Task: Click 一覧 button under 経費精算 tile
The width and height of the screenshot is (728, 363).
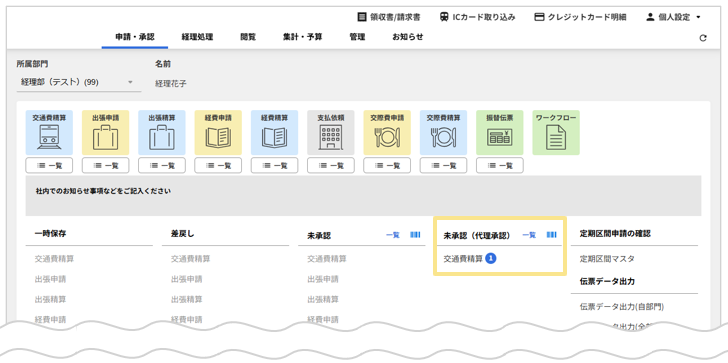Action: pos(274,165)
